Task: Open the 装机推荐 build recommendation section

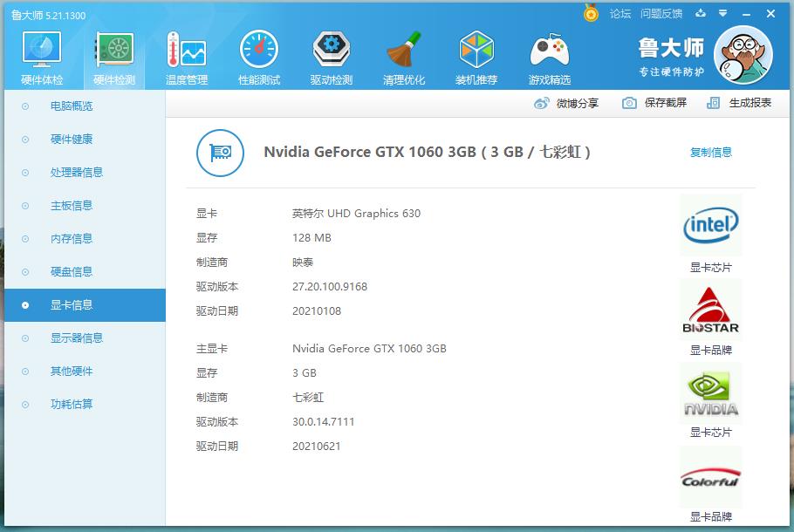Action: [476, 56]
